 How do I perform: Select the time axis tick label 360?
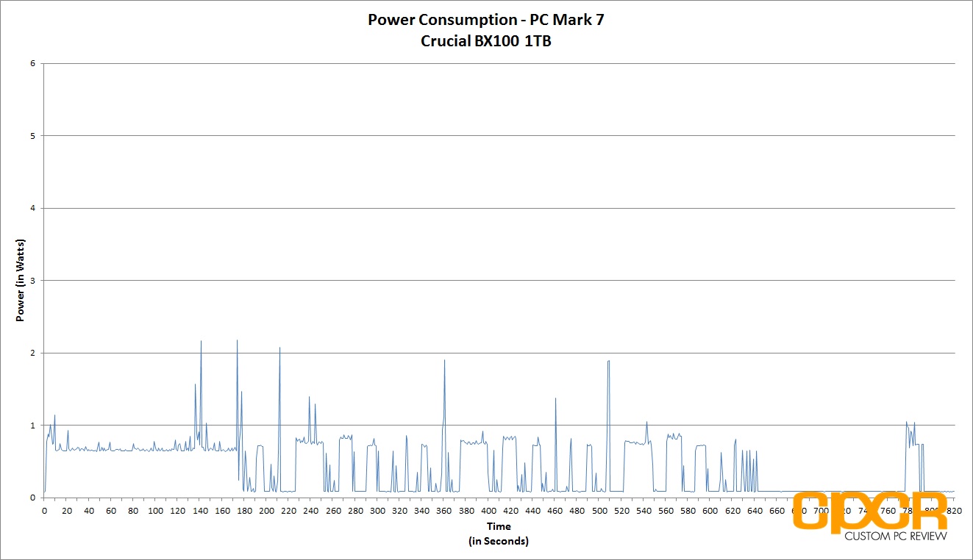443,510
